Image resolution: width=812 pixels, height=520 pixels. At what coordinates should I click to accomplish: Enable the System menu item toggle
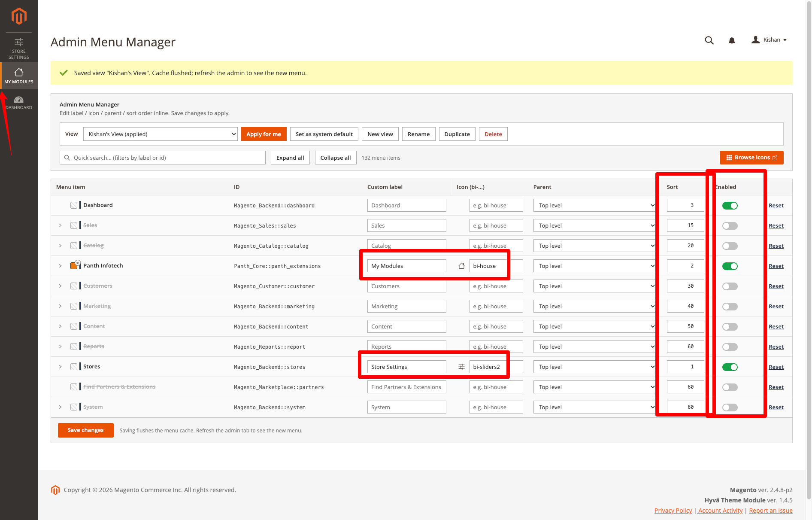click(x=730, y=407)
